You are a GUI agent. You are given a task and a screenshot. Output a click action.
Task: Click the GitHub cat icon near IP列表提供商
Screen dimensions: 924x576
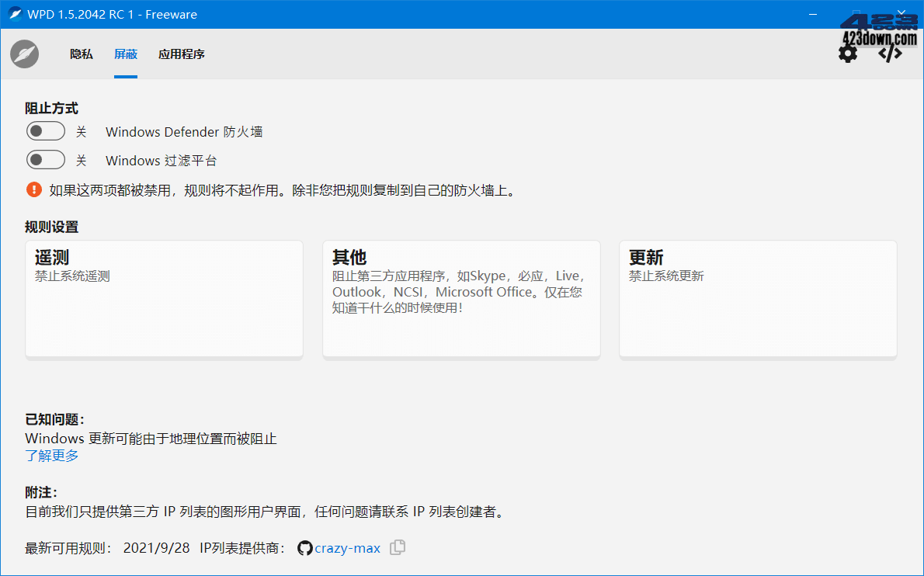pyautogui.click(x=304, y=548)
